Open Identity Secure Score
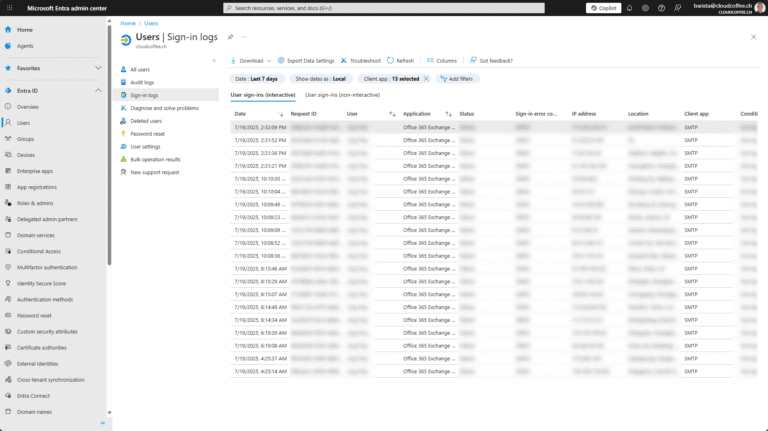The image size is (768, 431). (41, 284)
